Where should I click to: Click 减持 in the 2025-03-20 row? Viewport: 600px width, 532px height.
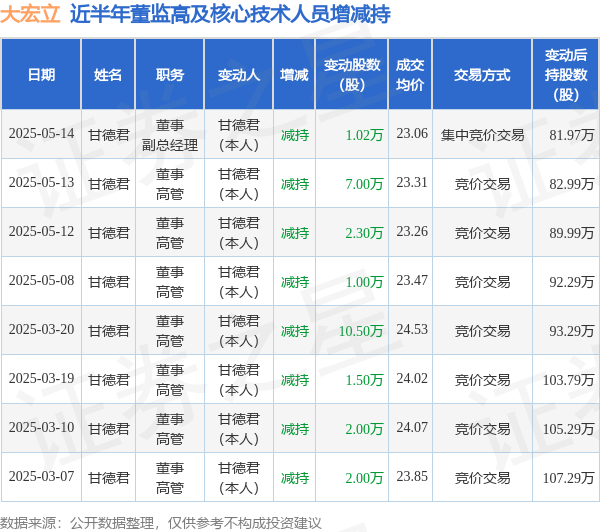[295, 331]
